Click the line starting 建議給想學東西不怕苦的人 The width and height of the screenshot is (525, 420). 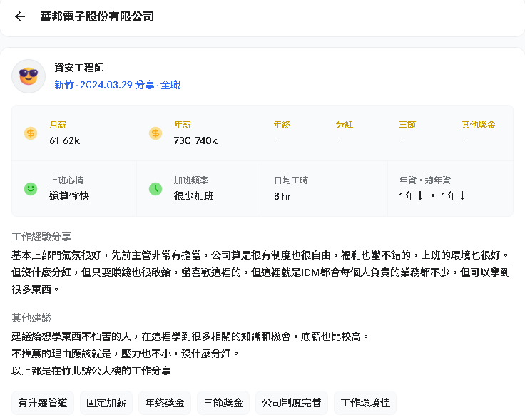click(190, 337)
